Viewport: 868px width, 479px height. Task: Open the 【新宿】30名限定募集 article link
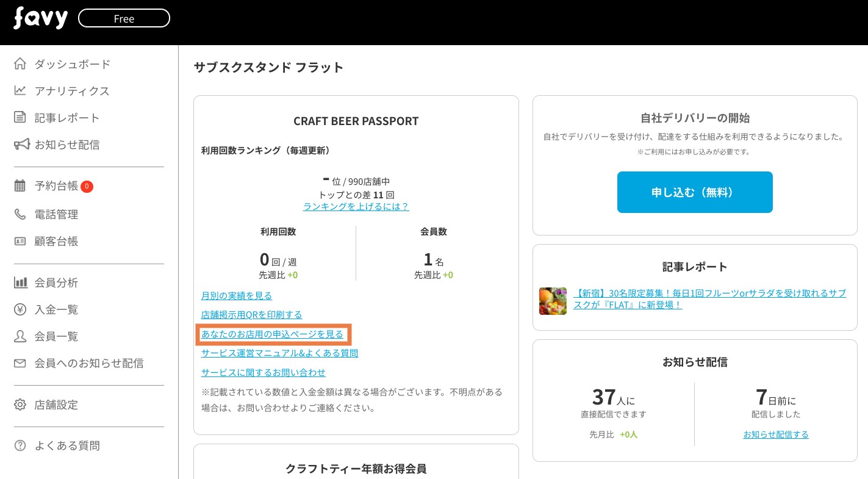710,299
